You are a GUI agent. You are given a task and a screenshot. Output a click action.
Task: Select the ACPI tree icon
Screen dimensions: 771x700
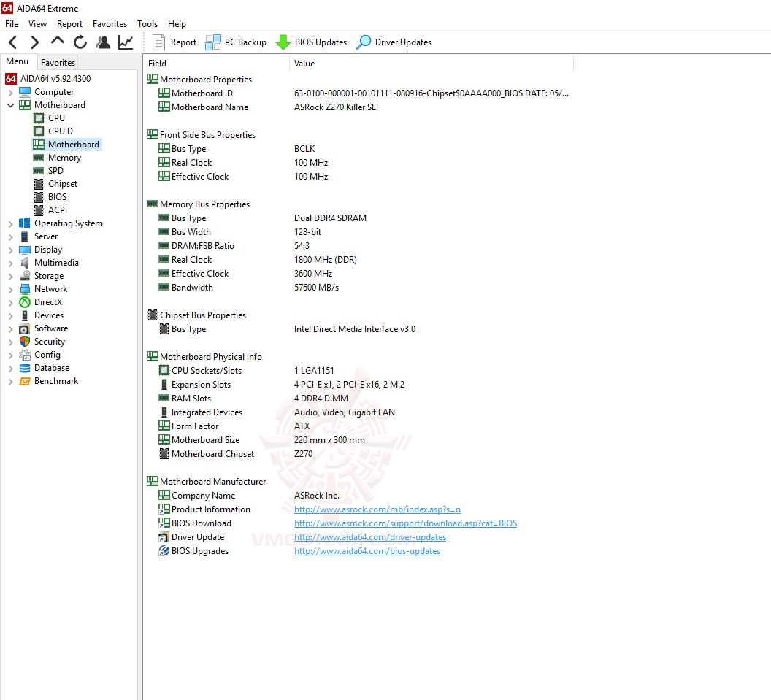pos(39,210)
